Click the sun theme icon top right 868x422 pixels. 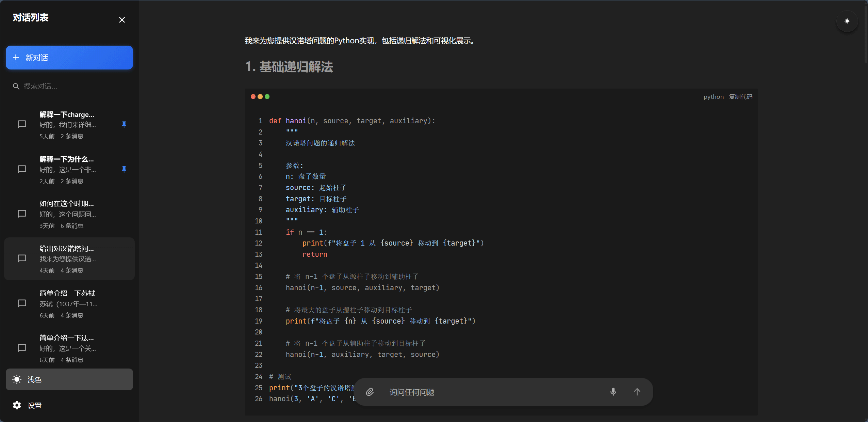847,21
